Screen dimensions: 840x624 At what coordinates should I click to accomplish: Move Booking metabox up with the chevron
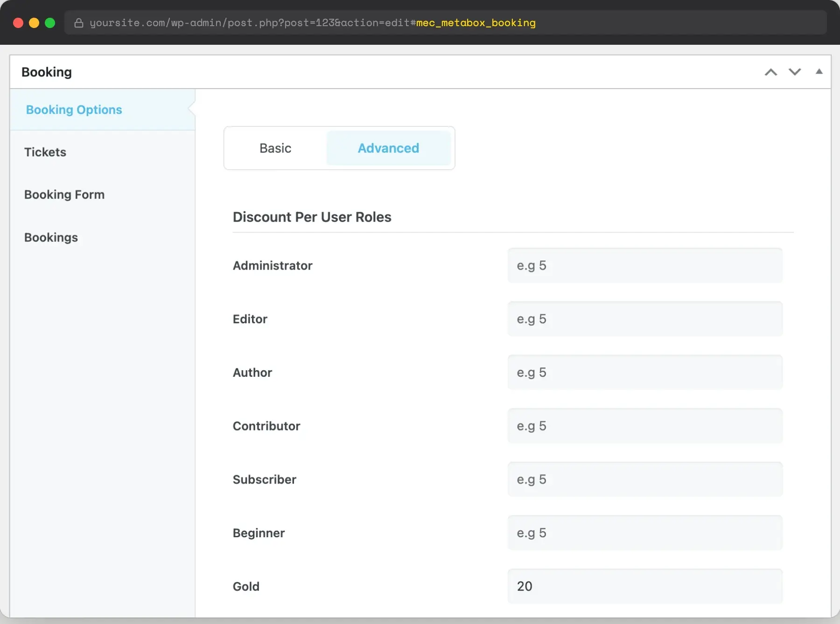(771, 72)
